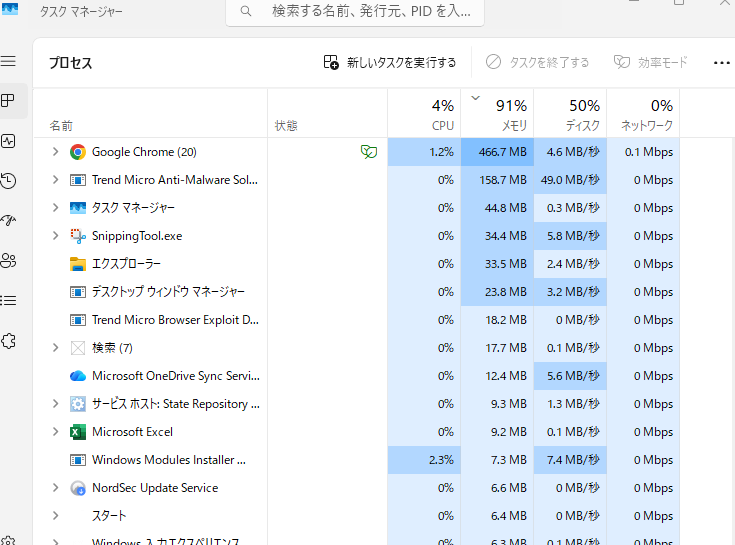Sort by the CPU column header
This screenshot has height=545, width=735.
point(424,114)
